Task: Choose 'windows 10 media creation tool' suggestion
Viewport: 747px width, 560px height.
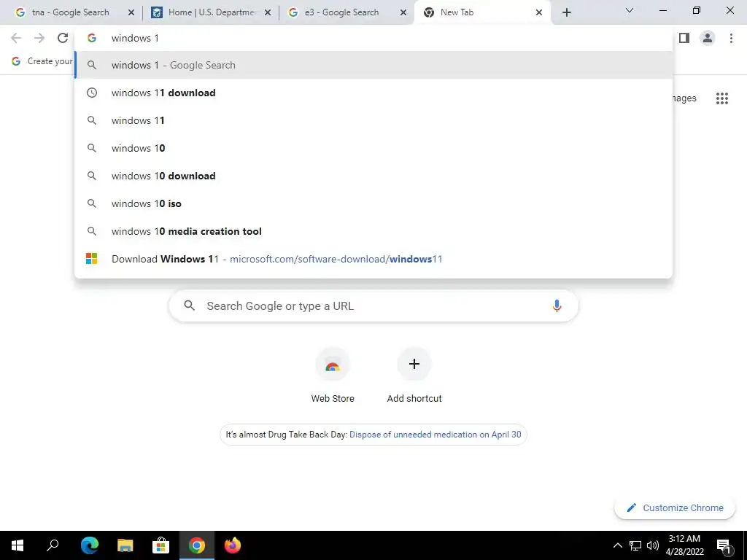Action: tap(373, 231)
